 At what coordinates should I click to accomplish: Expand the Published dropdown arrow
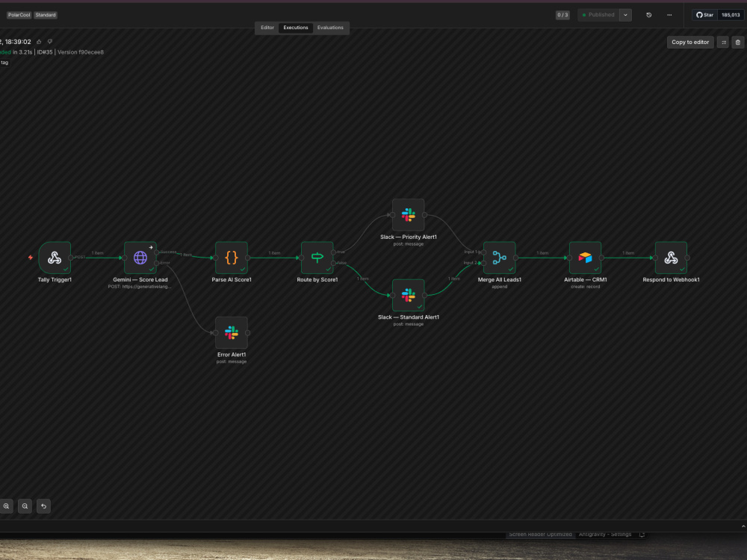(625, 15)
